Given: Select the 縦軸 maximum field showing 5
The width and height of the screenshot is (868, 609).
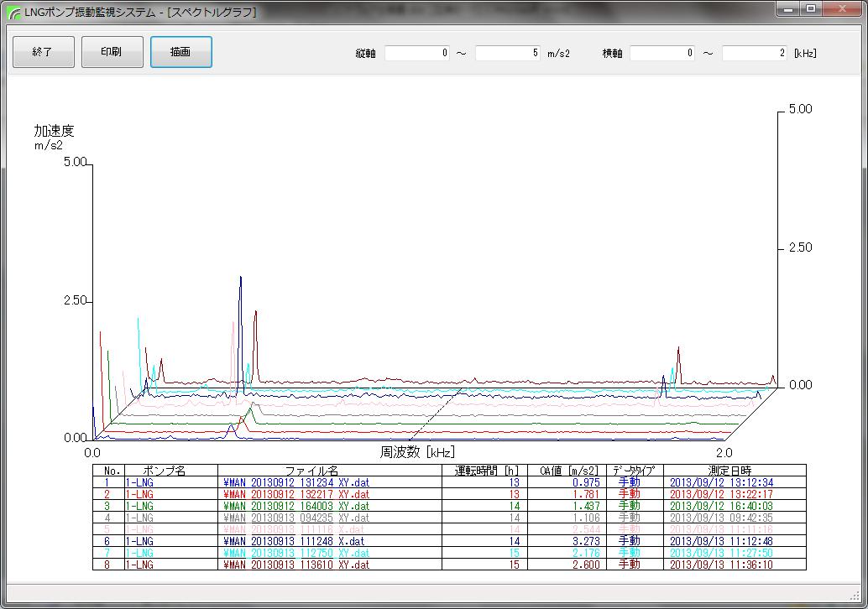Looking at the screenshot, I should point(508,53).
